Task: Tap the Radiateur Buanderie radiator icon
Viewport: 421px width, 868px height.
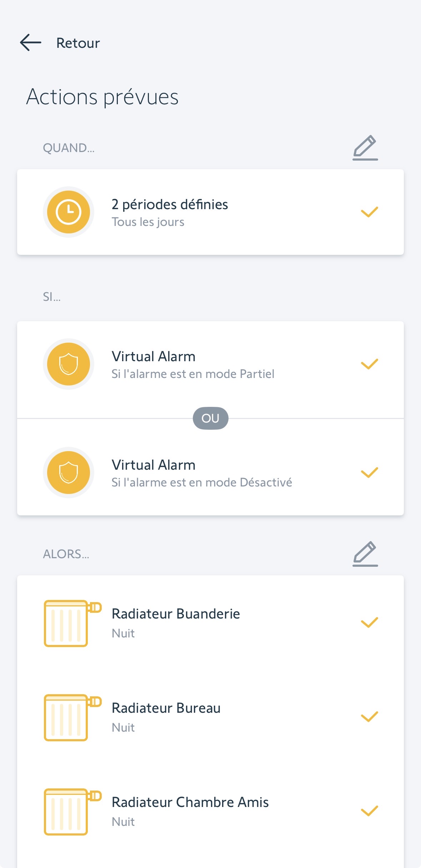Action: coord(71,623)
